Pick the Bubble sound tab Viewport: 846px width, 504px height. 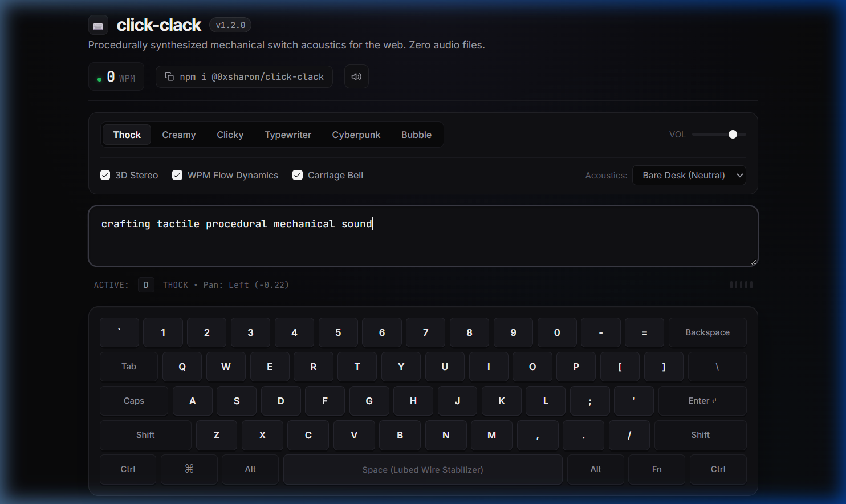[x=416, y=135]
